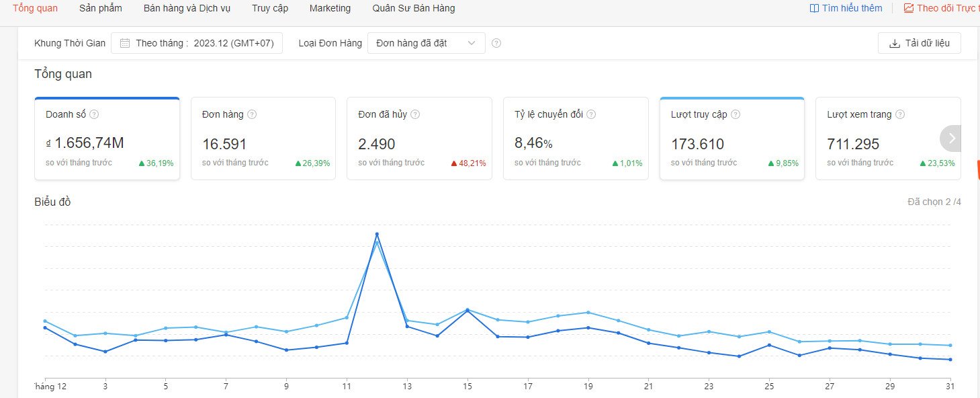Select the Tỷ lệ chuyển đổi card

(575, 139)
